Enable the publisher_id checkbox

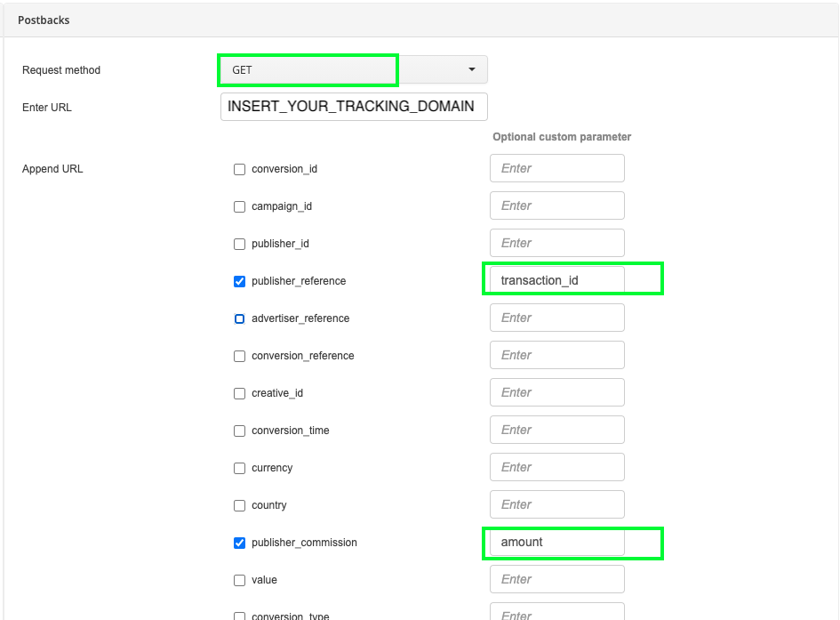pyautogui.click(x=239, y=245)
